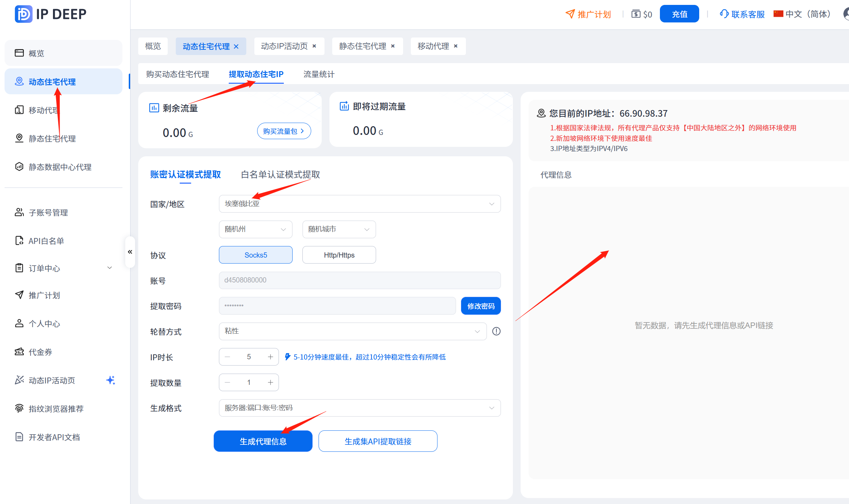Open the 轮替方式 dropdown showing 粘性
Image resolution: width=849 pixels, height=504 pixels.
coord(353,331)
